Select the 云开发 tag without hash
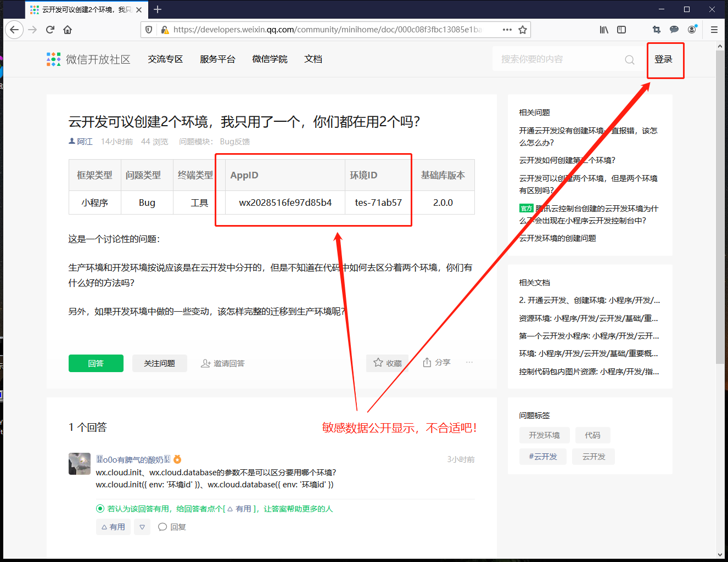The width and height of the screenshot is (728, 562). click(593, 457)
